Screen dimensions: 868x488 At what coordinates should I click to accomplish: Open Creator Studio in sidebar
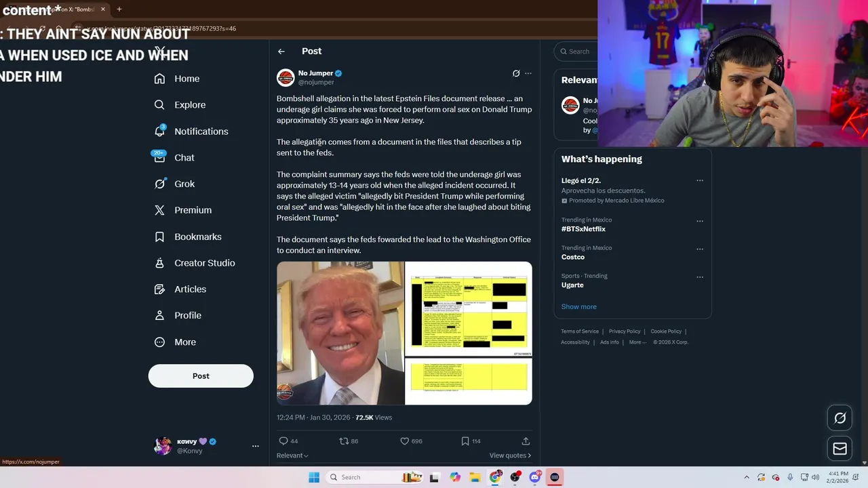coord(195,263)
